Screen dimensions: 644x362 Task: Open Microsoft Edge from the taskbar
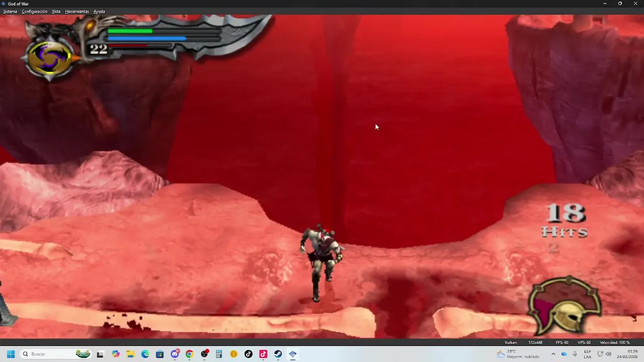[x=145, y=354]
